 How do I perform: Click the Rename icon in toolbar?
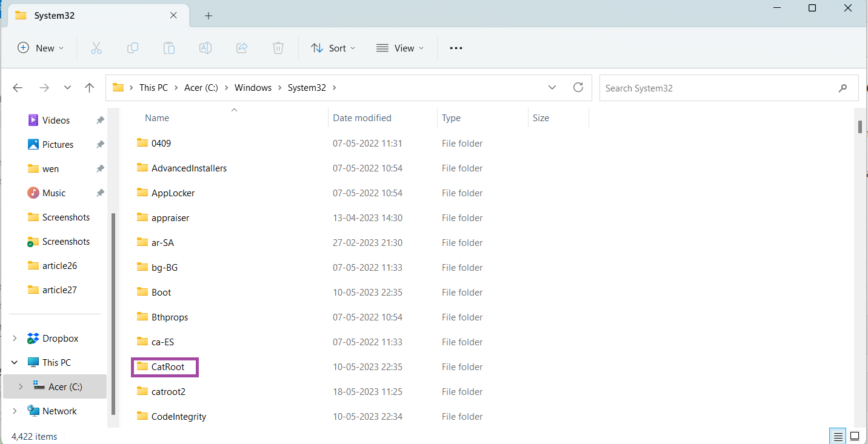205,48
